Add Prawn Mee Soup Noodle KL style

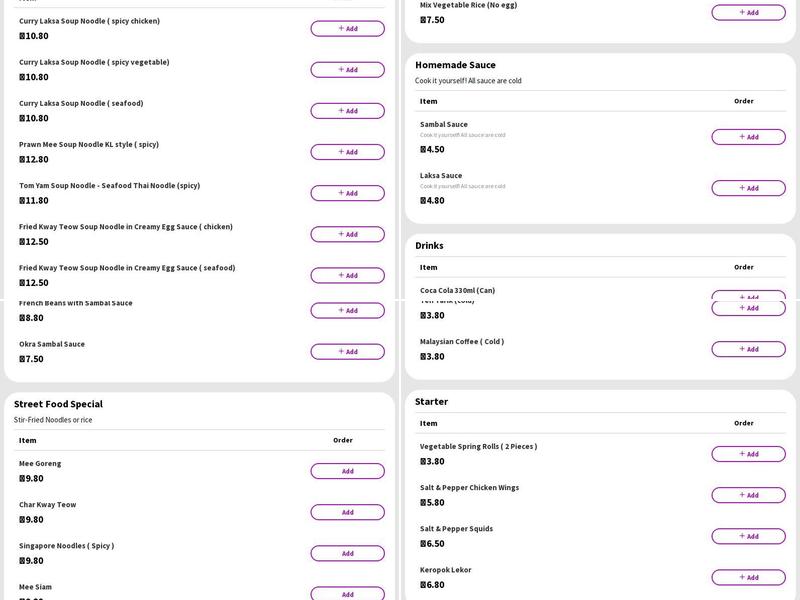coord(347,152)
